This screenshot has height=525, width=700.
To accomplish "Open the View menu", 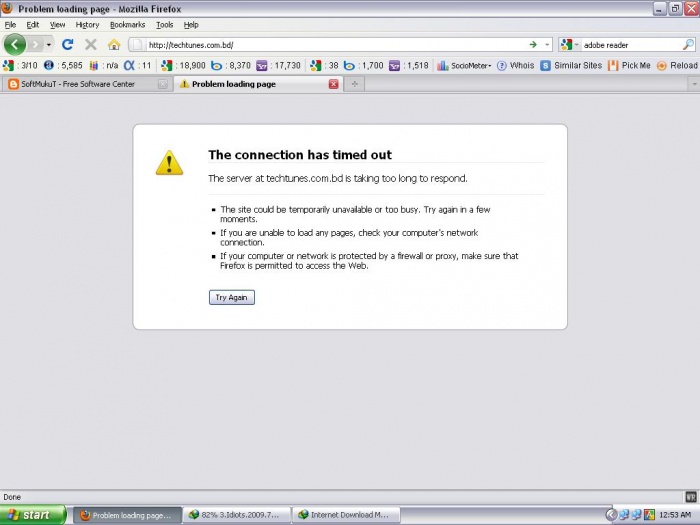I will (57, 25).
